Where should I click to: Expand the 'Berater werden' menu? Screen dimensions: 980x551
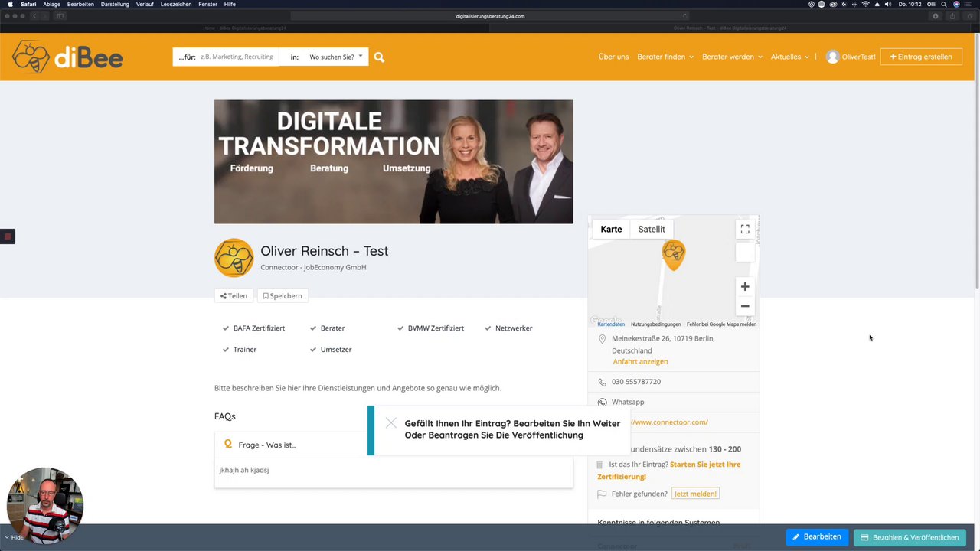[x=733, y=57]
